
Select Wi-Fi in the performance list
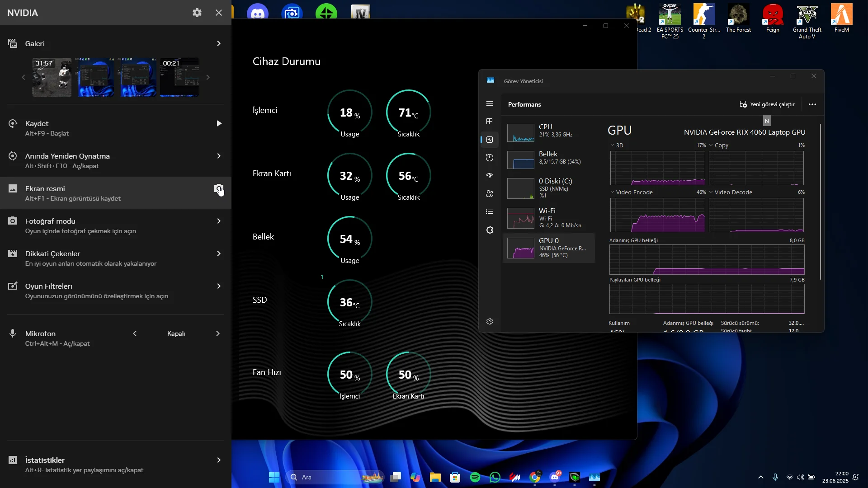click(549, 218)
